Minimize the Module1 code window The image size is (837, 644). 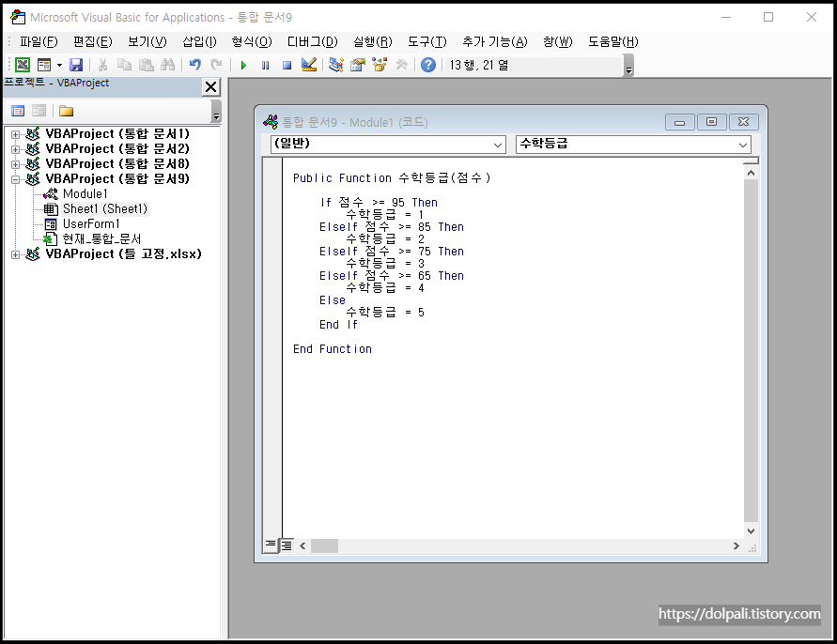[679, 122]
